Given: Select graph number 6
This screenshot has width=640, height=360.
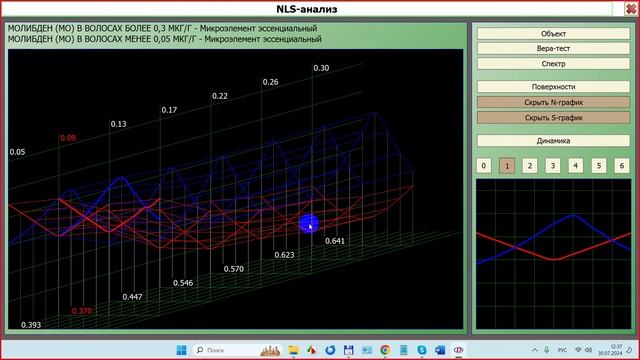Looking at the screenshot, I should coord(622,166).
